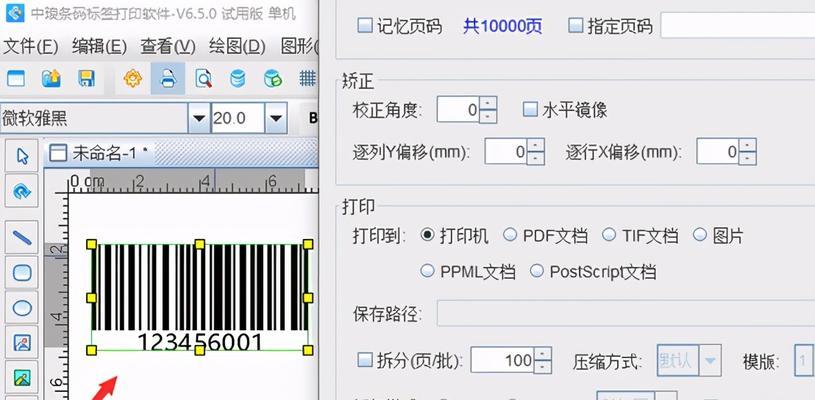Open the 微软雅黑 font dropdown arrow
This screenshot has height=400, width=815.
(199, 118)
